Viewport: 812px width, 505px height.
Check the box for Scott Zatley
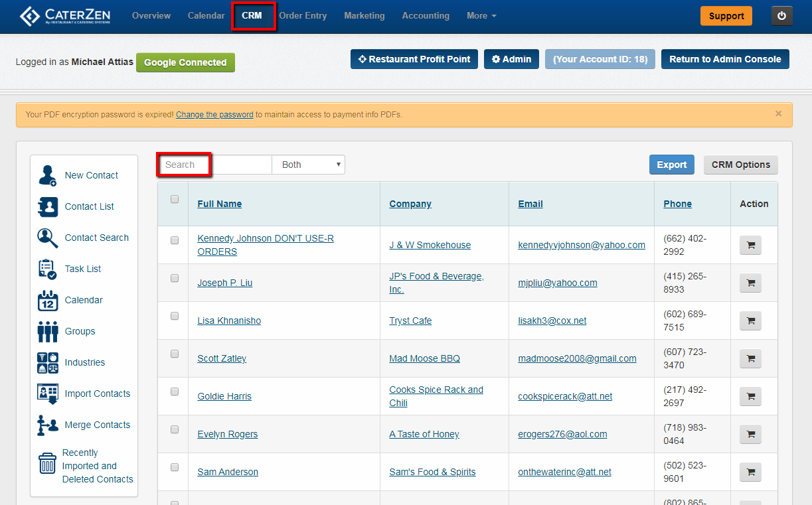click(x=175, y=354)
